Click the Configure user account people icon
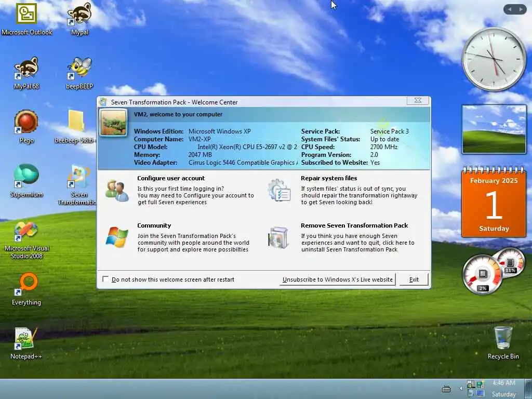Image resolution: width=532 pixels, height=399 pixels. [x=117, y=191]
